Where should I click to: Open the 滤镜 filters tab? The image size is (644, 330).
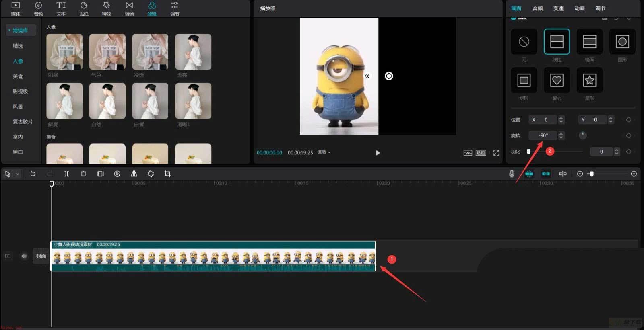tap(152, 9)
